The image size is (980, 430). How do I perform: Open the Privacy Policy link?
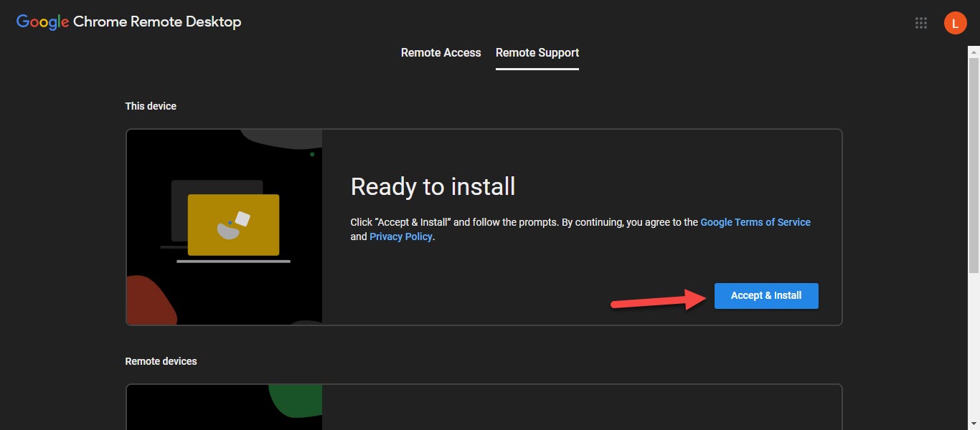coord(400,236)
